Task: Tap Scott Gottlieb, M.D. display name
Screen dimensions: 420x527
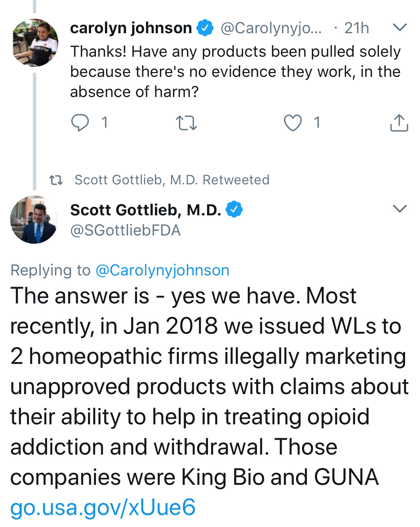Action: click(146, 210)
